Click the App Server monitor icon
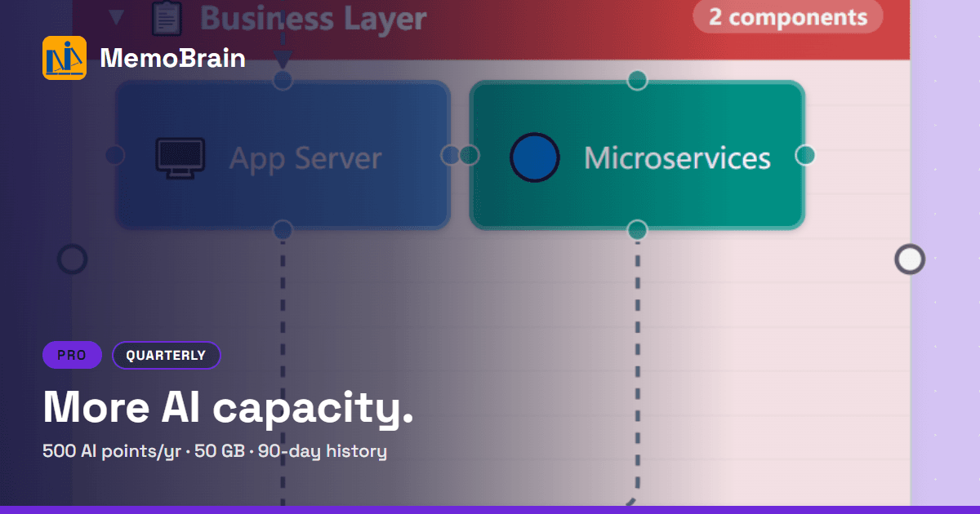The width and height of the screenshot is (980, 514). tap(180, 157)
